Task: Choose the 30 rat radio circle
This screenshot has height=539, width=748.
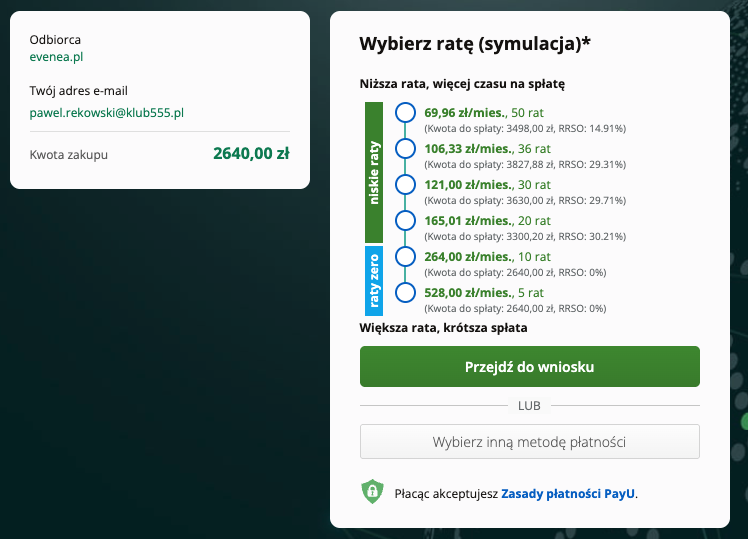Action: pyautogui.click(x=405, y=185)
